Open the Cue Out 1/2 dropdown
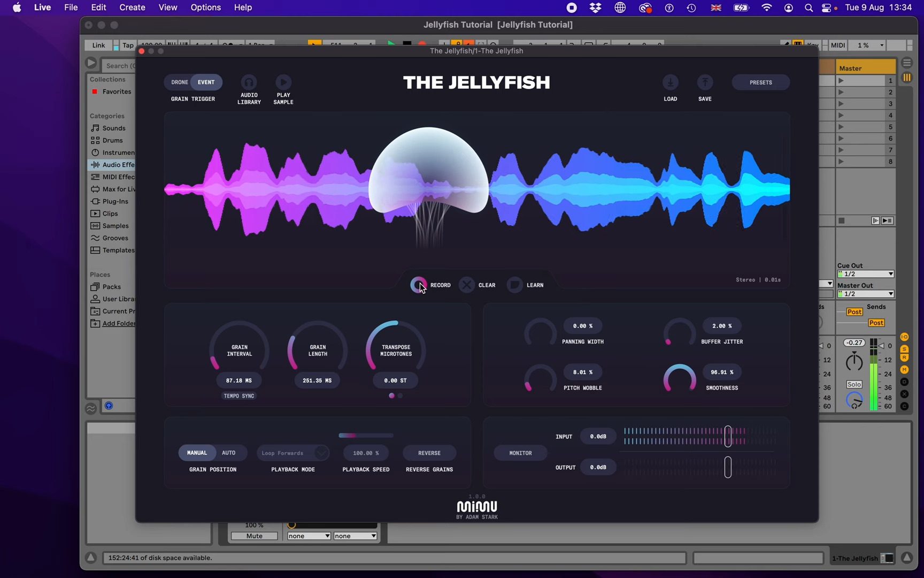Screen dimensions: 924x578 [866, 274]
